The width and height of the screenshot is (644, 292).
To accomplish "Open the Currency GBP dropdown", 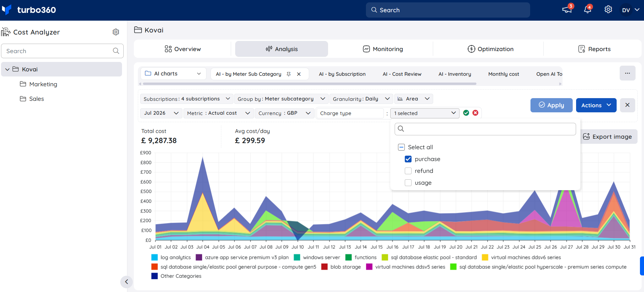I will (x=284, y=113).
